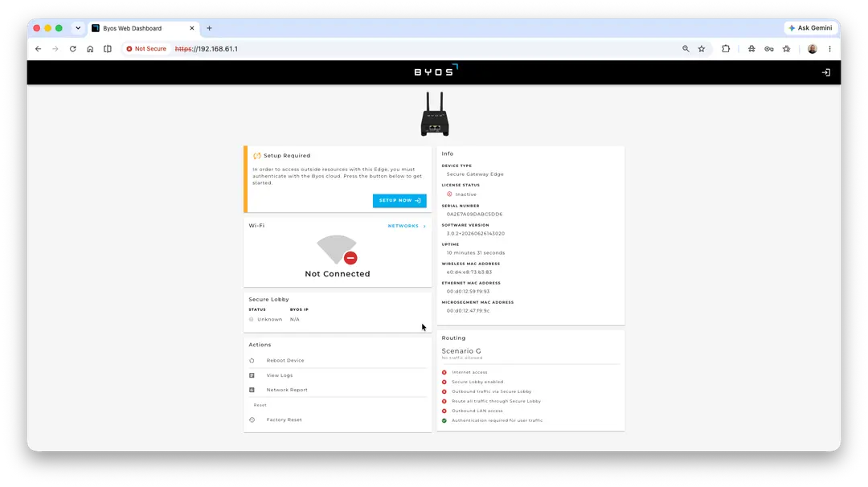The image size is (868, 487).
Task: Click the Network Report icon
Action: (252, 390)
